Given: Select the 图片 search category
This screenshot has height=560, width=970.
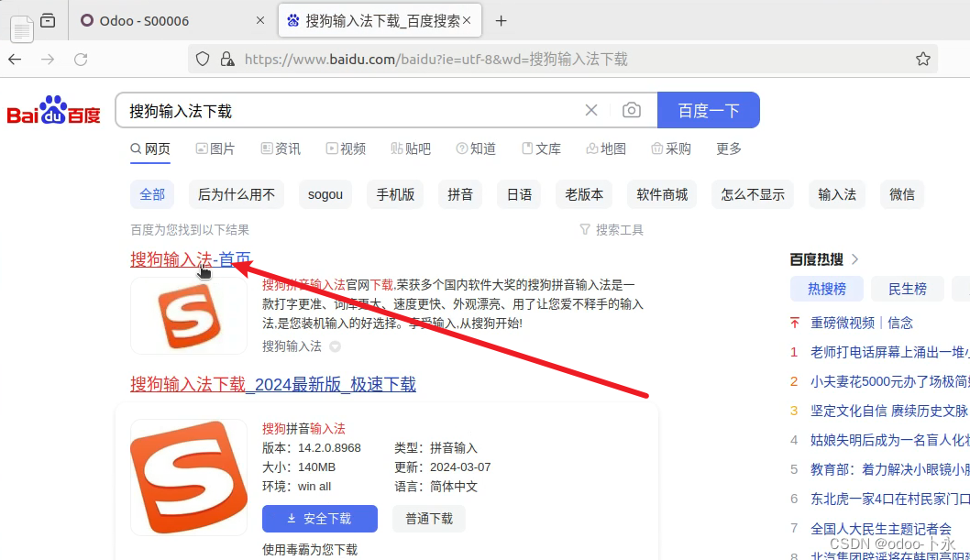Looking at the screenshot, I should [x=215, y=149].
